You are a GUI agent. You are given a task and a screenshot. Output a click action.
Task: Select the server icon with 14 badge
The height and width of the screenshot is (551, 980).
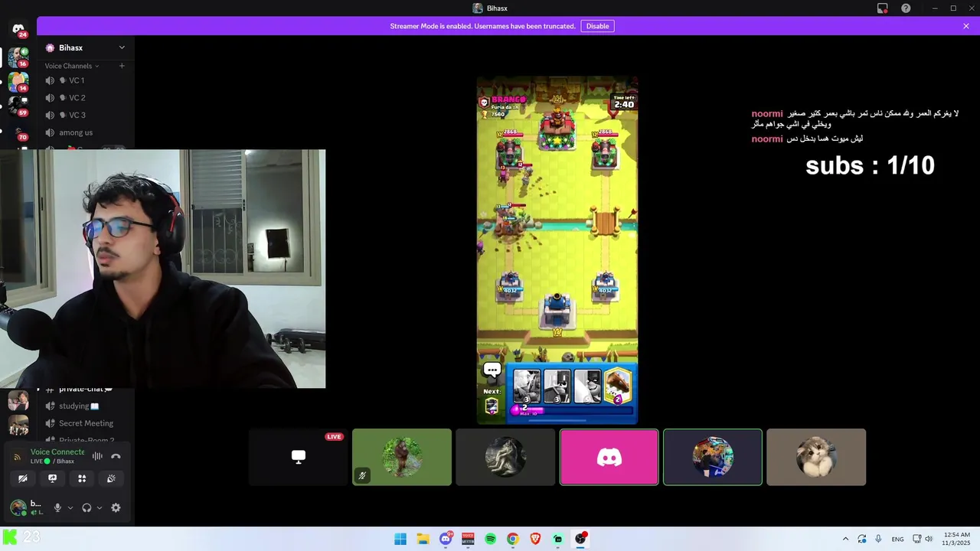coord(18,81)
